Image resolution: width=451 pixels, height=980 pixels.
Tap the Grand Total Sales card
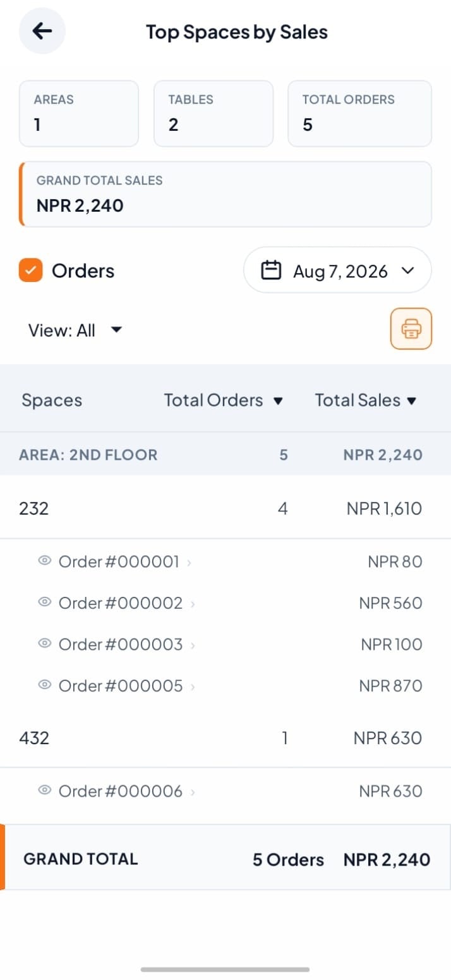[225, 194]
